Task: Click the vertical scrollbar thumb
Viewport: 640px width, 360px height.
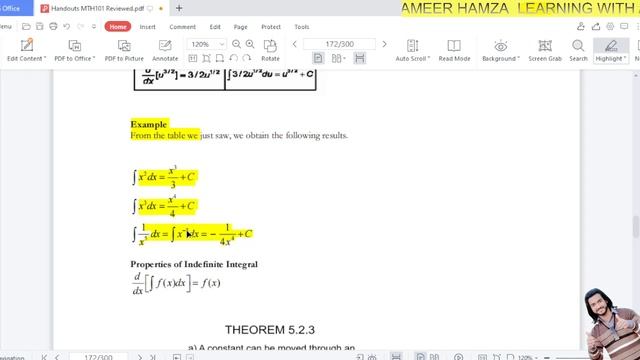Action: (636, 226)
